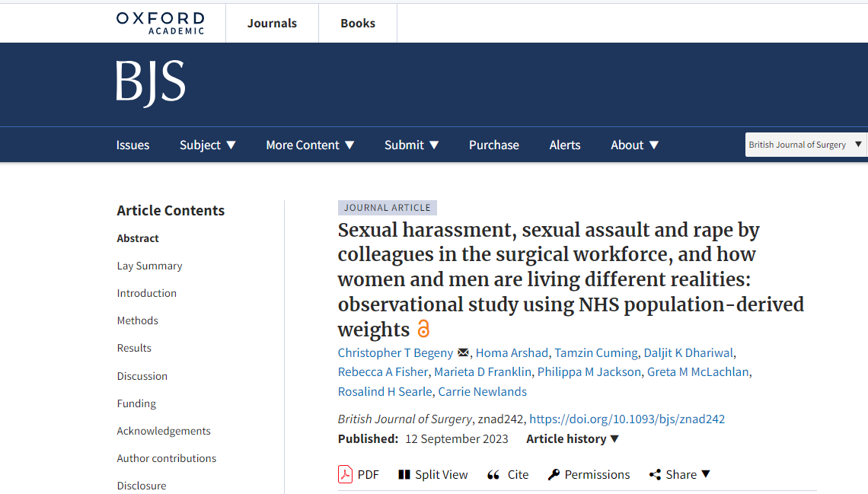Switch to the Books tab
Screen dimensions: 868x494
click(358, 23)
